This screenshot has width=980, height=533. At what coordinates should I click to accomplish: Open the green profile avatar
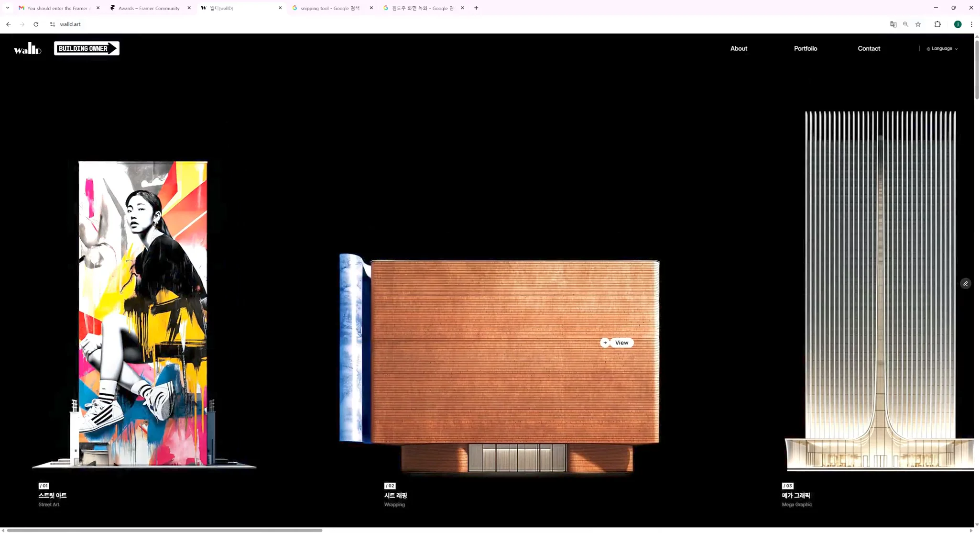click(x=958, y=24)
